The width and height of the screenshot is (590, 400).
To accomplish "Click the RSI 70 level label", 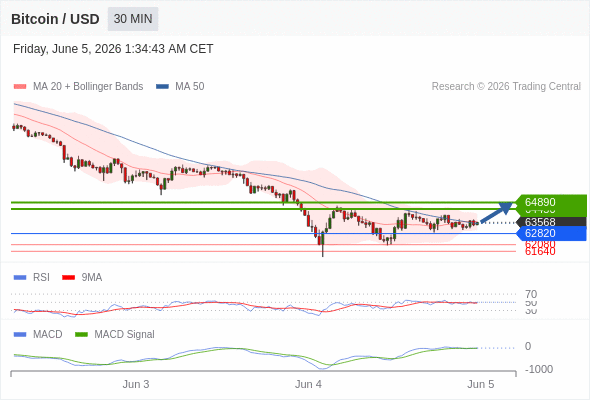I will [x=531, y=294].
